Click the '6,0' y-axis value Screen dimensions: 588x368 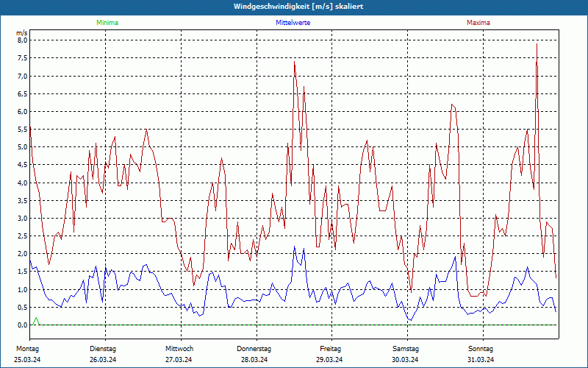click(23, 112)
